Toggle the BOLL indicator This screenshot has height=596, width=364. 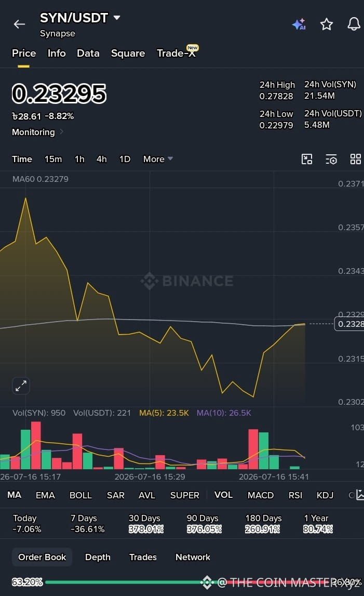click(x=80, y=495)
